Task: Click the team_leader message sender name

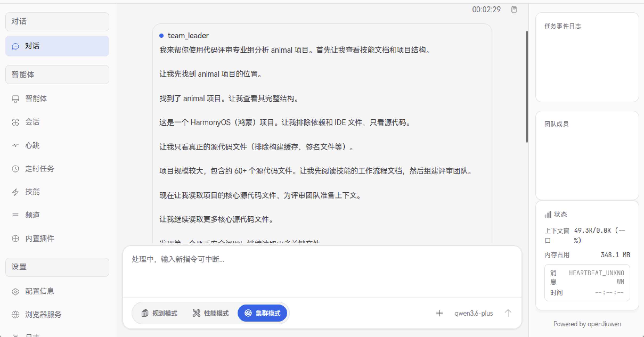Action: click(x=188, y=36)
